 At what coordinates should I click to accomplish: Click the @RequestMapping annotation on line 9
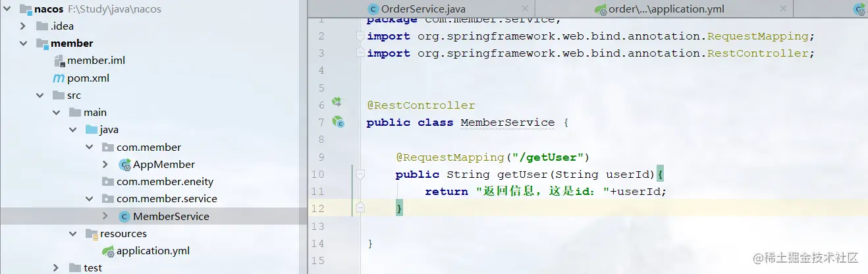click(x=449, y=157)
